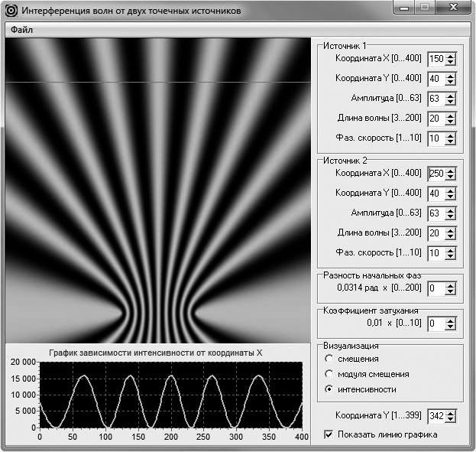Decrease Source 1 Фаз. скорость value
Screen dimensions: 476x452
pos(451,142)
